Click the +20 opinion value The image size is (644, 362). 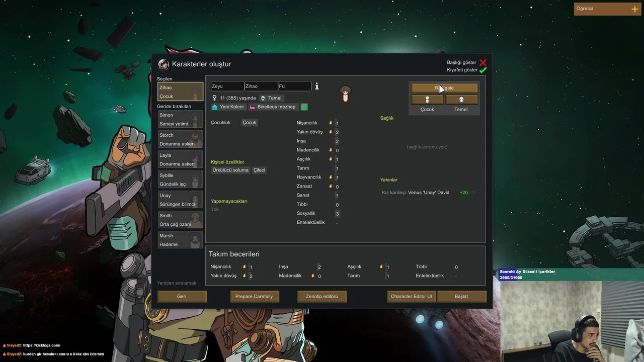coord(463,193)
